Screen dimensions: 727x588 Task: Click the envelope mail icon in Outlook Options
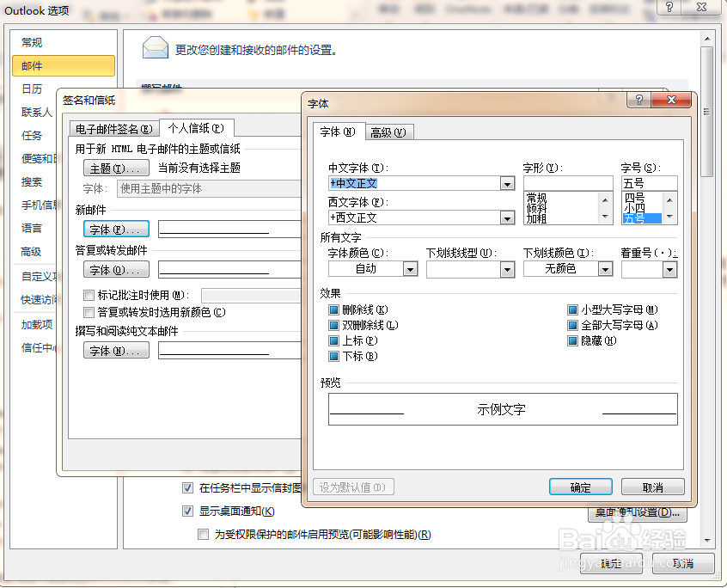(156, 48)
